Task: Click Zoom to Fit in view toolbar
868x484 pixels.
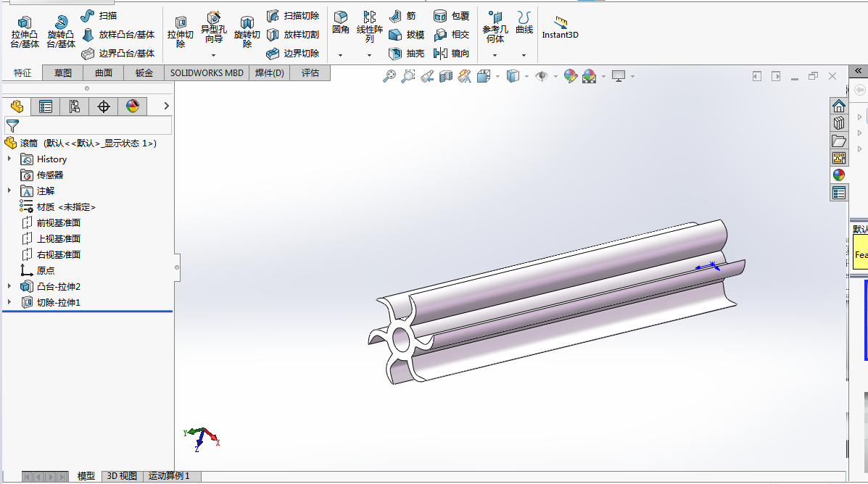Action: tap(389, 76)
